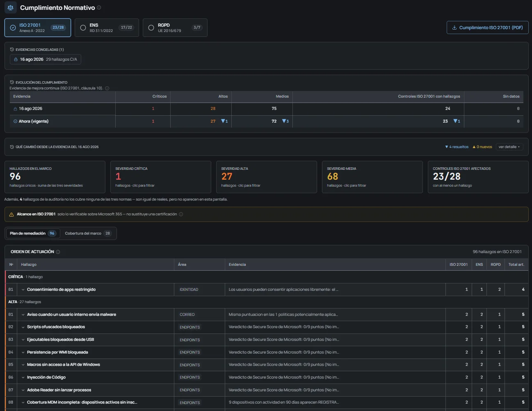The width and height of the screenshot is (532, 411).
Task: Click the scales icon beside Cumplimiento Normativo
Action: 10,7
